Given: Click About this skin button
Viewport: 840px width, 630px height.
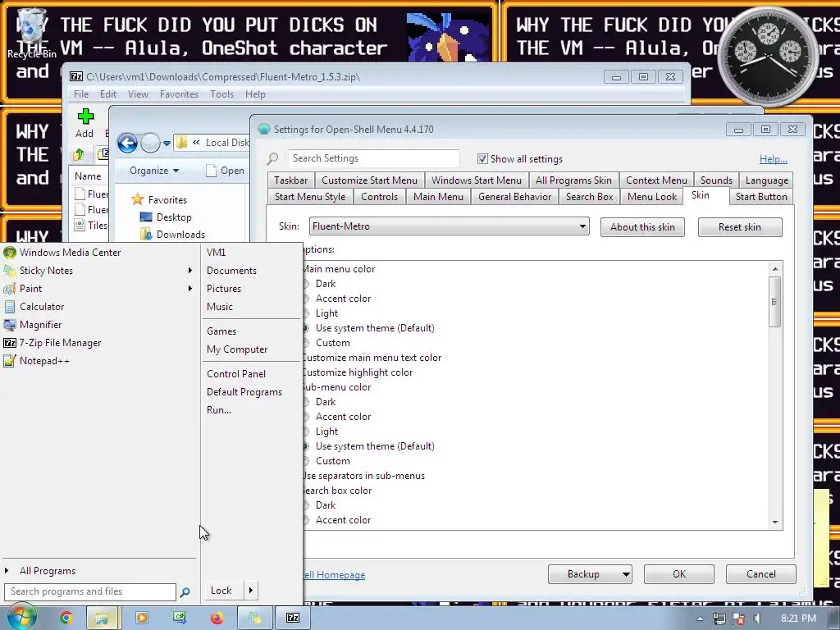Looking at the screenshot, I should click(x=642, y=227).
